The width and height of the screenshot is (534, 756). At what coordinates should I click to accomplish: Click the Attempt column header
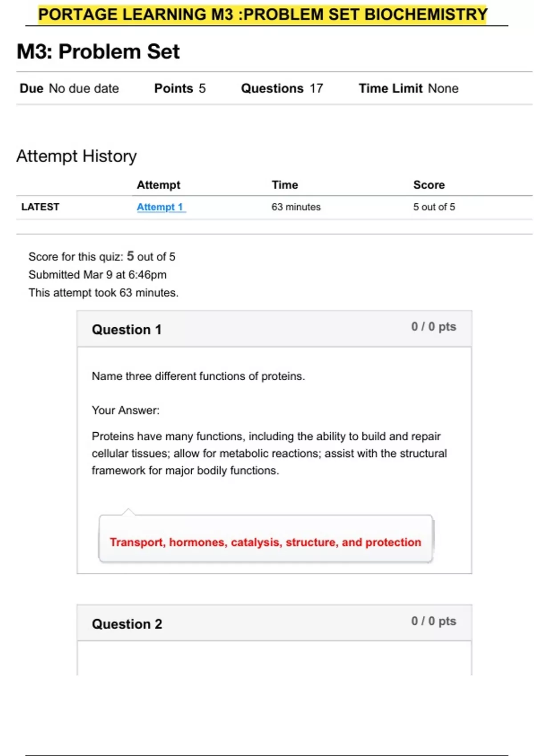[x=158, y=185]
